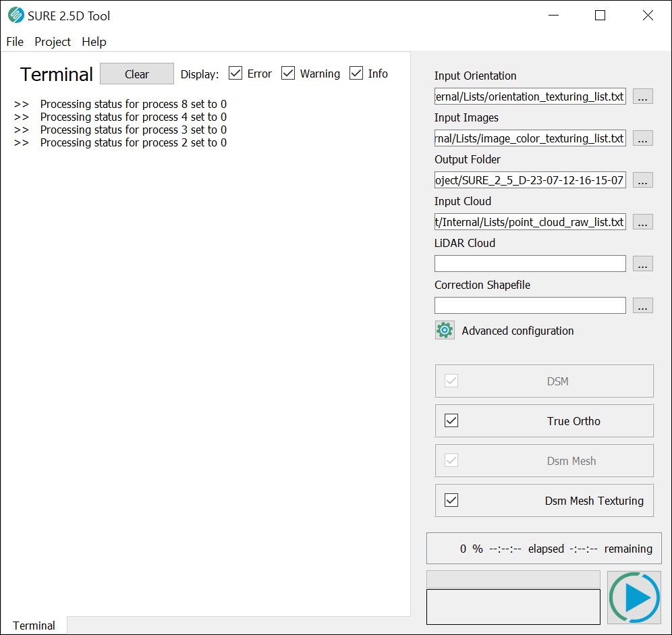
Task: Browse for Correction Shapefile
Action: [642, 306]
